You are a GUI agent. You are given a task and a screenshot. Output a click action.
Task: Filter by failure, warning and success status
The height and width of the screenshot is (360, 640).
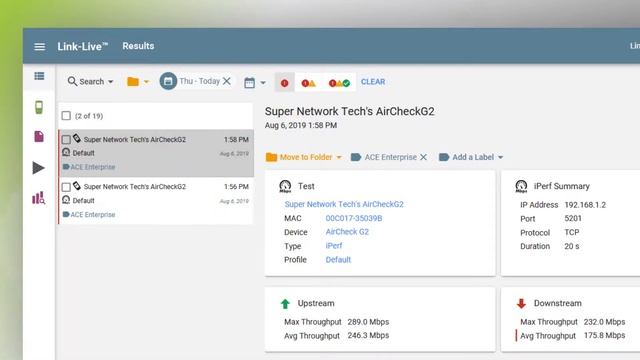tap(339, 83)
